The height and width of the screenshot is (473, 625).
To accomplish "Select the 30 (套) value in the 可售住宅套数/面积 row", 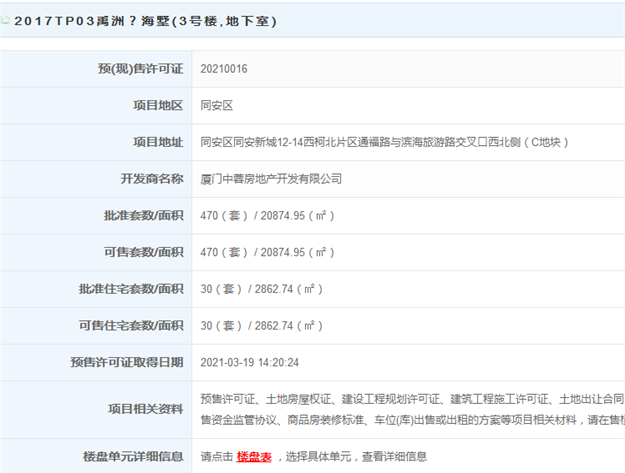I will click(221, 326).
